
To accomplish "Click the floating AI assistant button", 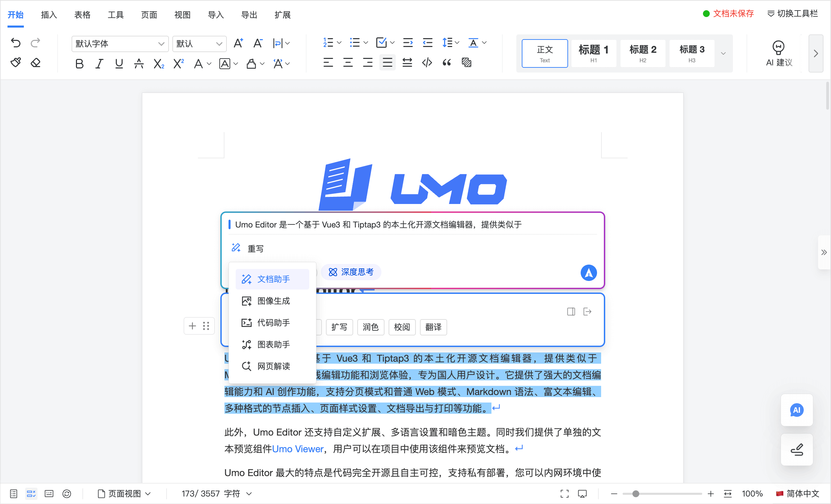I will coord(796,410).
